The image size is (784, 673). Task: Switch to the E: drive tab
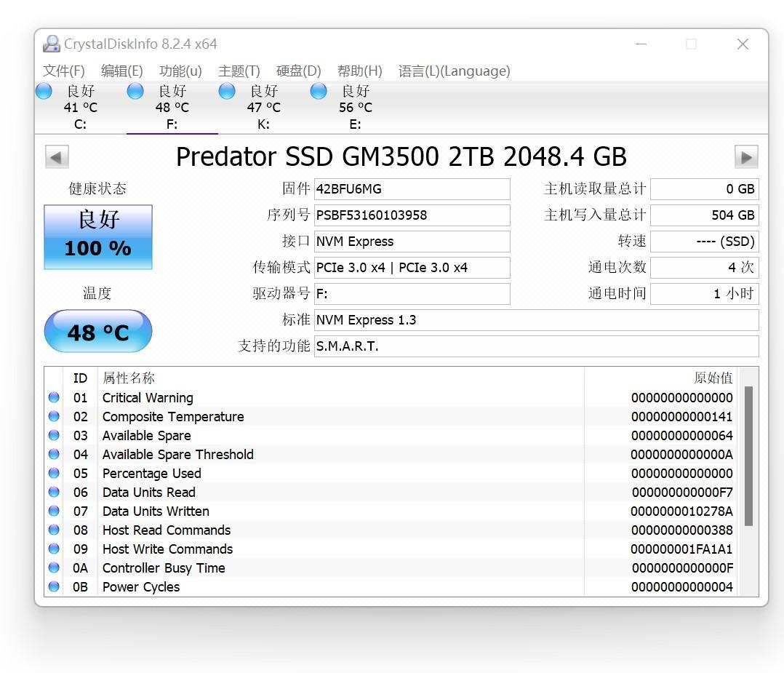click(355, 108)
